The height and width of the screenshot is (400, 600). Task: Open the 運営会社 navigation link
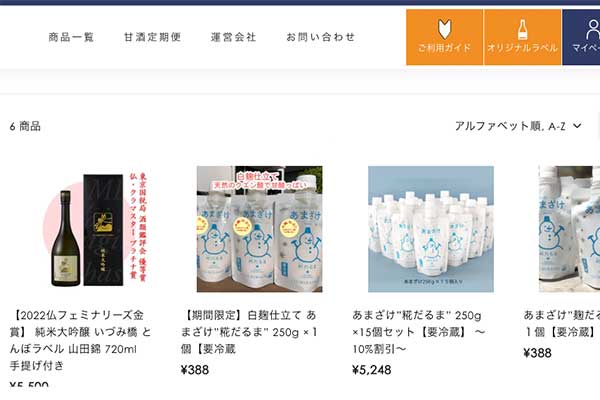(233, 37)
